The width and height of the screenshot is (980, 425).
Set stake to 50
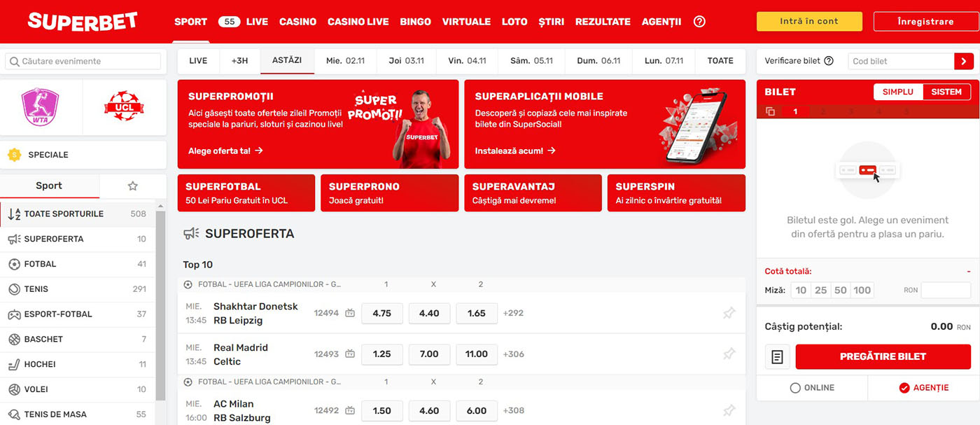pyautogui.click(x=840, y=291)
